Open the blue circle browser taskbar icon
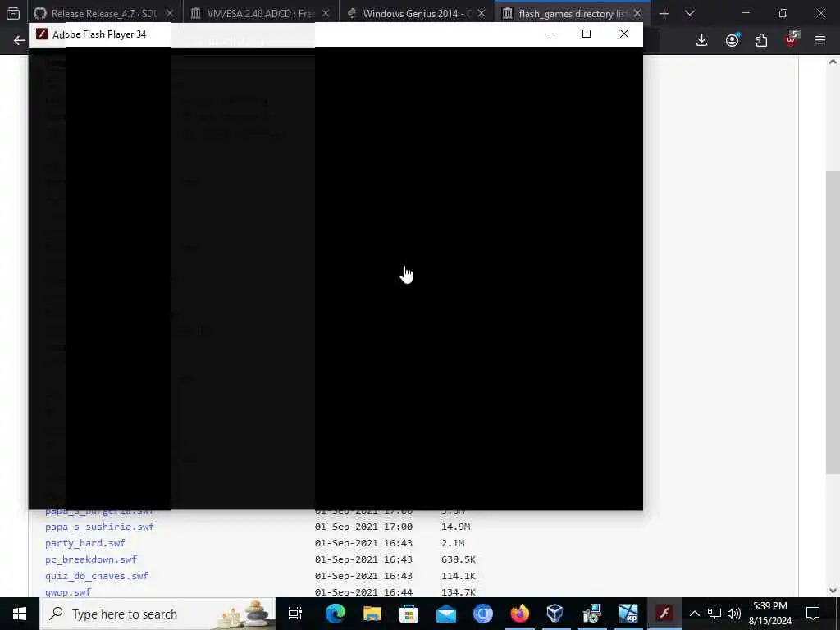840x630 pixels. pos(482,614)
